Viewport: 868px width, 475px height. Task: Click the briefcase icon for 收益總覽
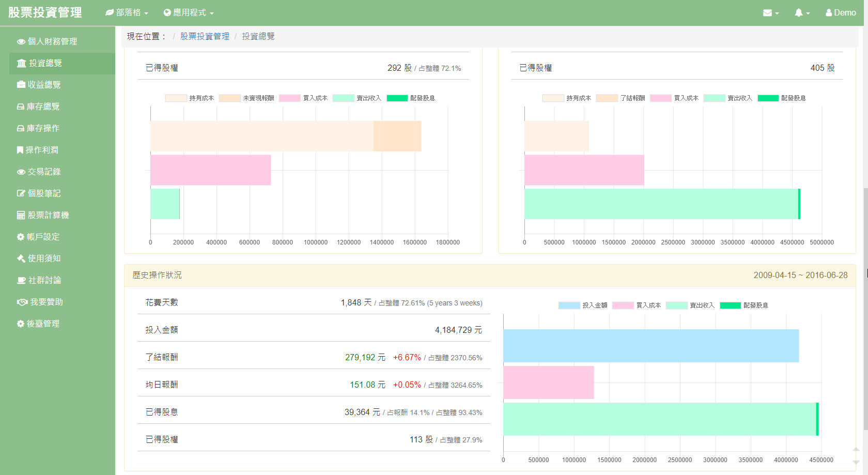click(21, 85)
